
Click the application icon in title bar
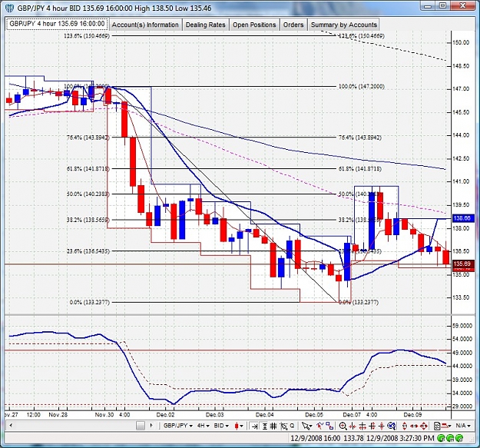pyautogui.click(x=9, y=8)
